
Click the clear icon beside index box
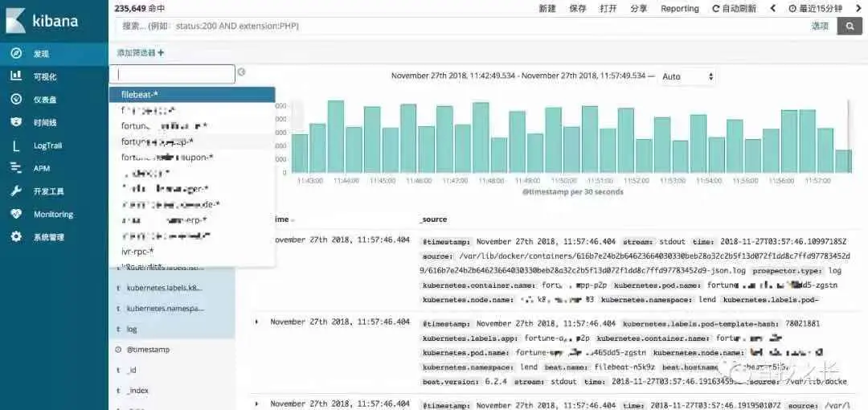pos(241,72)
